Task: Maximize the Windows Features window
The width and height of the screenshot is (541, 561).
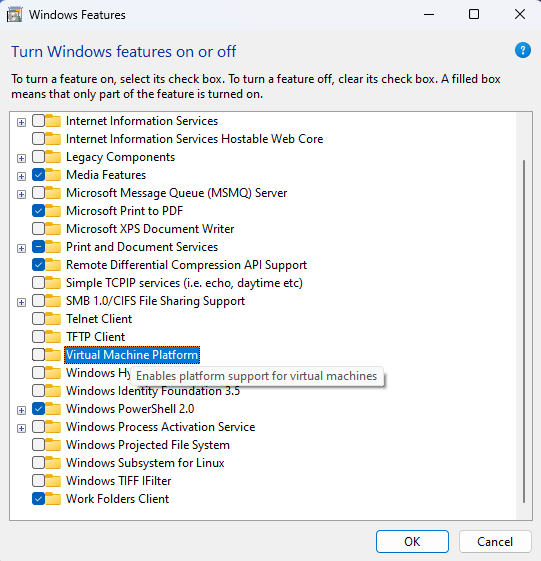Action: point(474,15)
